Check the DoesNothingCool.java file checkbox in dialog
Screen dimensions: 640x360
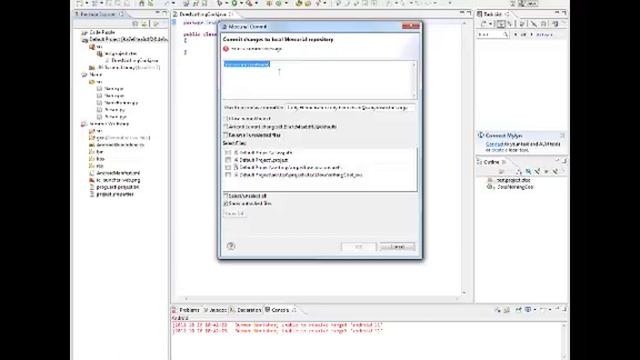pyautogui.click(x=228, y=175)
